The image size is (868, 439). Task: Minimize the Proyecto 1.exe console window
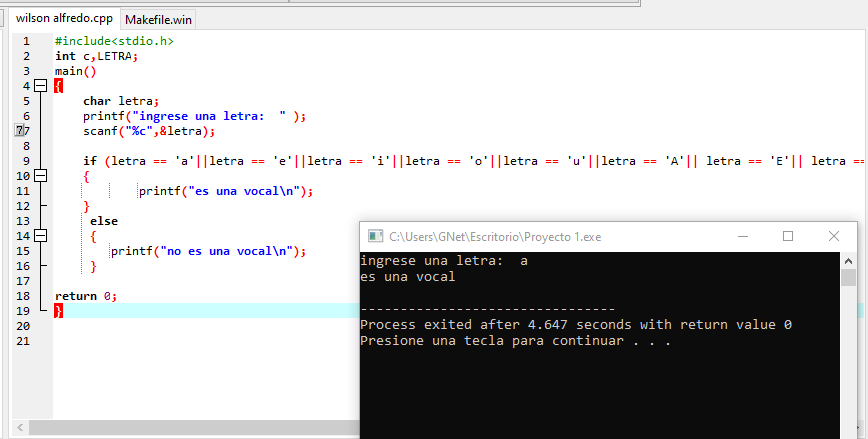(x=742, y=236)
